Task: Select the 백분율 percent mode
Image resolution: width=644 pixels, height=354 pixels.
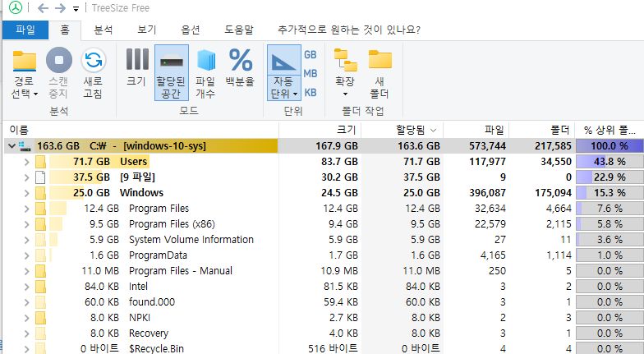Action: (240, 67)
